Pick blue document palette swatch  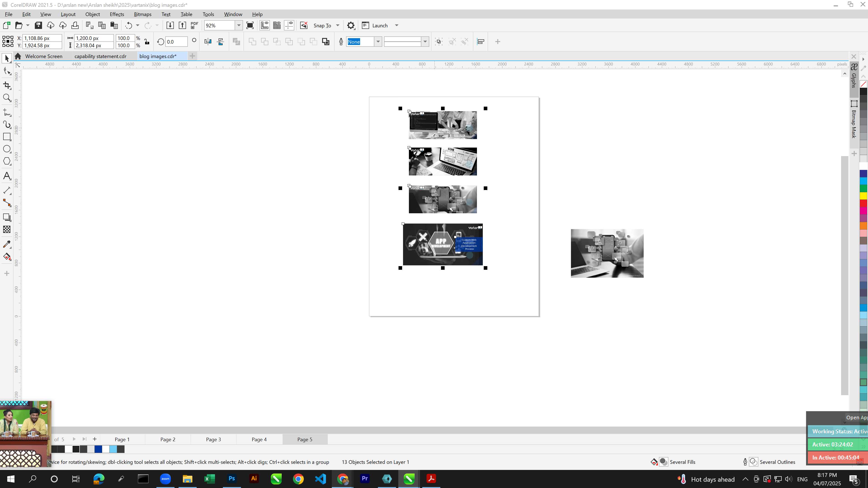tap(98, 449)
